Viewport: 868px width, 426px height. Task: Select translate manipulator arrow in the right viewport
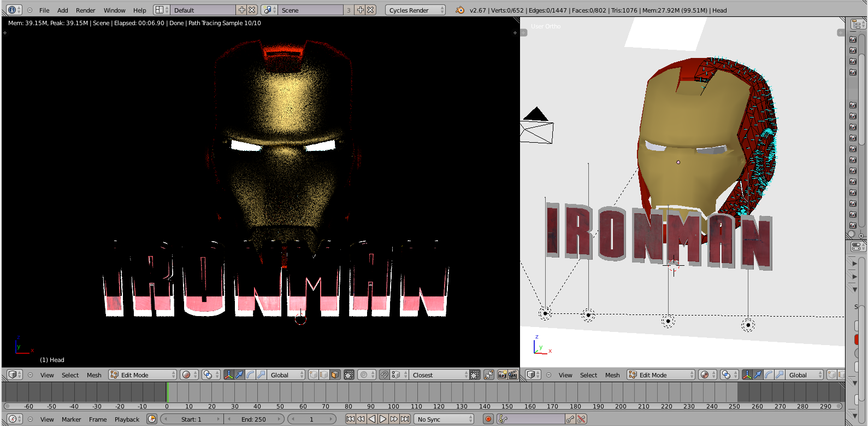point(758,375)
